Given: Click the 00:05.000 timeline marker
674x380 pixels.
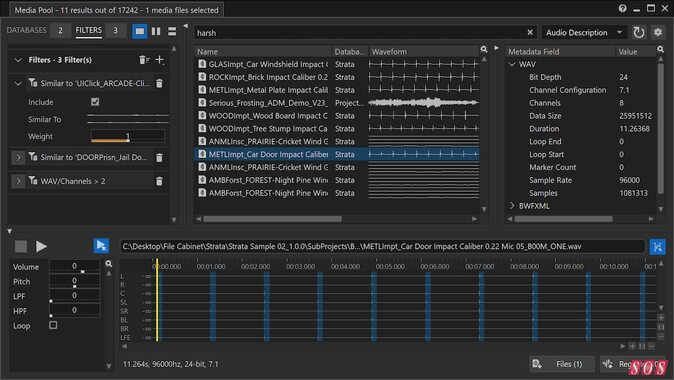Looking at the screenshot, I should pyautogui.click(x=390, y=267).
